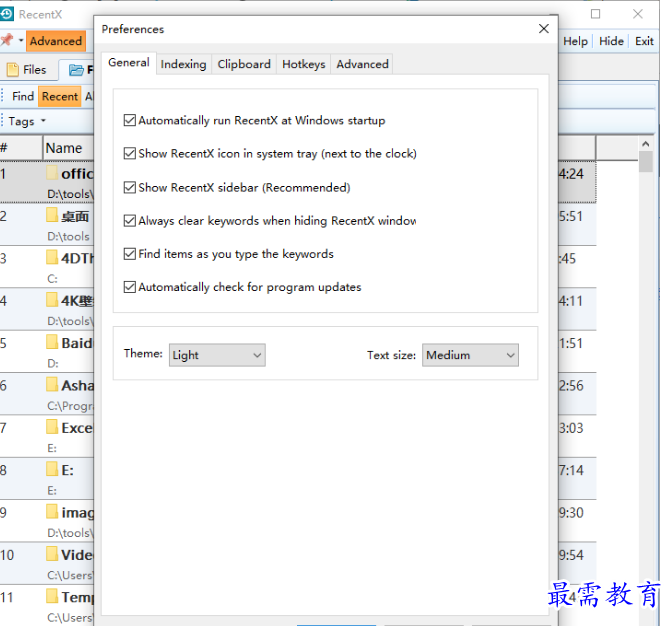Toggle automatically run RecentX at Windows startup
Viewport: 669px width, 626px height.
[130, 120]
